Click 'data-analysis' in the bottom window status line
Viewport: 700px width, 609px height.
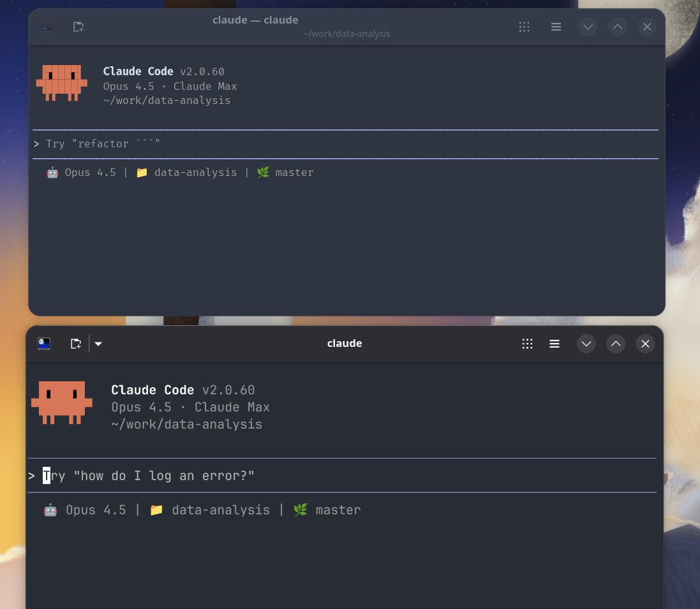[221, 510]
